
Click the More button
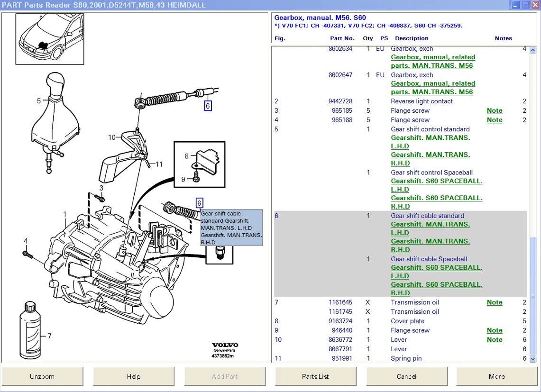497,376
